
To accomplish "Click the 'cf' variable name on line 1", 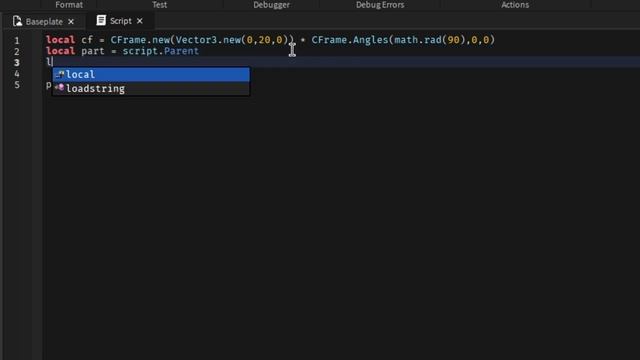I will [x=87, y=40].
